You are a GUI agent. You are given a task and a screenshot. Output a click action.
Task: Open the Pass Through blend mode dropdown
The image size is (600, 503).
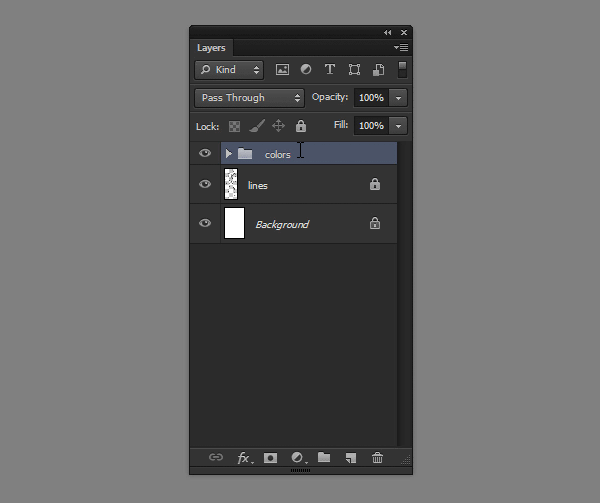coord(250,98)
